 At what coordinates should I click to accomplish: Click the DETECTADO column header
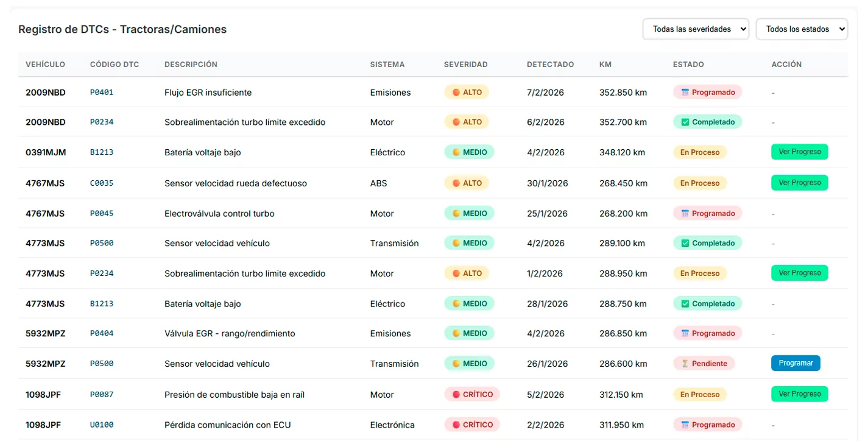pyautogui.click(x=550, y=65)
